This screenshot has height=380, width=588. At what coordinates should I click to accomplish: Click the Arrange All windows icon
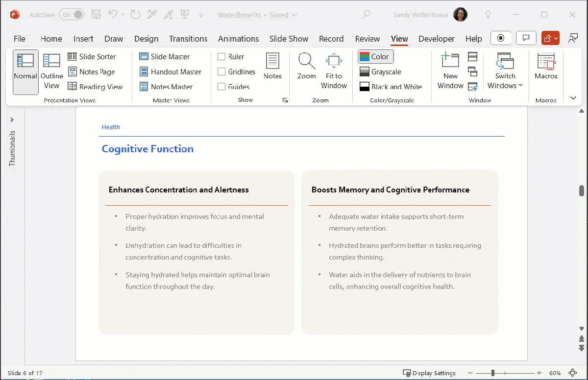pos(473,57)
